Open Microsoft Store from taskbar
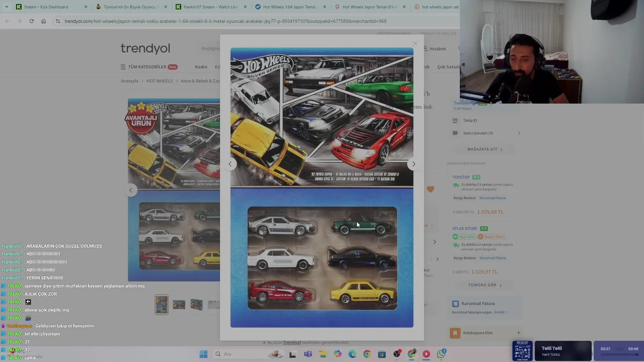644x362 pixels. pos(382,354)
